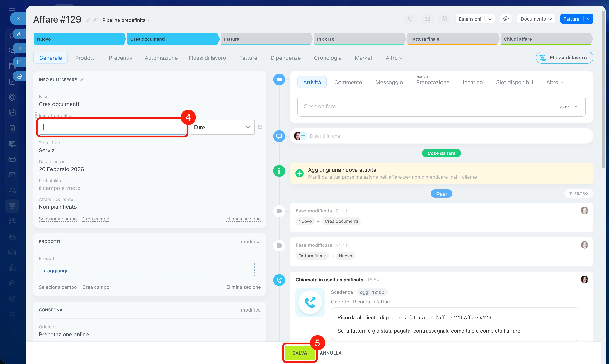Click the green plus icon to add activity
This screenshot has width=609, height=364.
pyautogui.click(x=299, y=173)
